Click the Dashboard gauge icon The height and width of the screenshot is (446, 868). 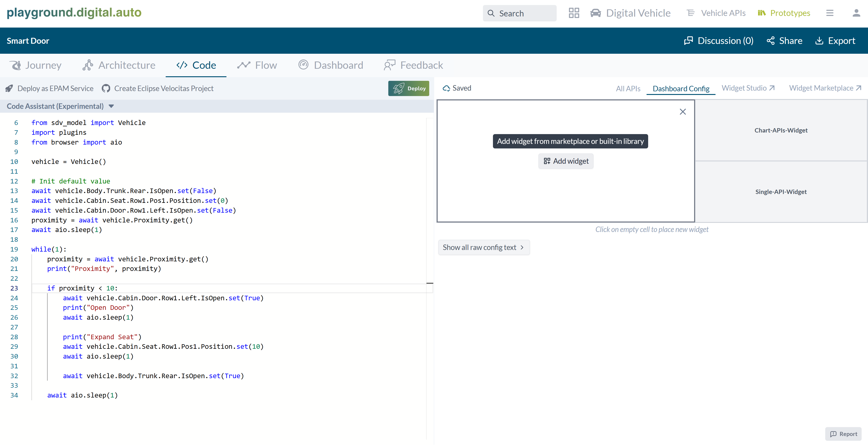coord(303,65)
